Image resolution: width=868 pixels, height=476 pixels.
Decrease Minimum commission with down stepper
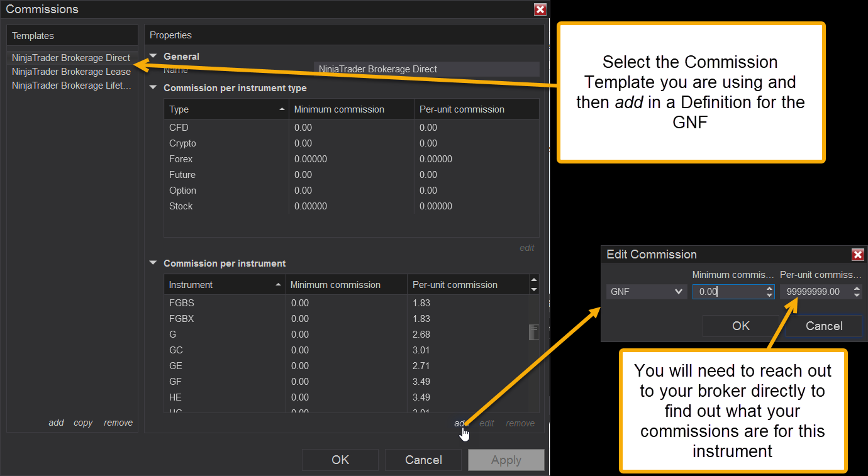769,296
